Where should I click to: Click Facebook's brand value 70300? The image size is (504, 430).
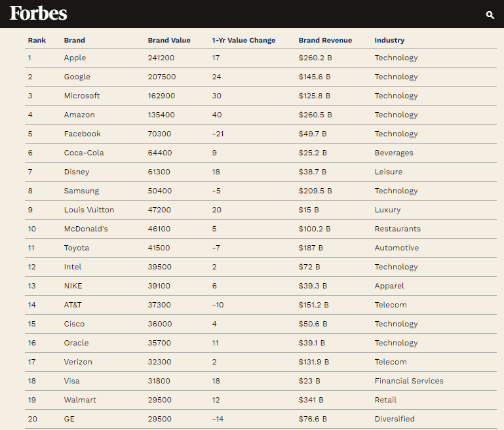click(160, 134)
